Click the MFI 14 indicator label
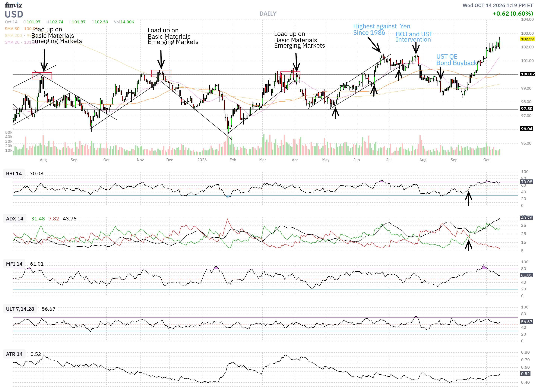Image resolution: width=538 pixels, height=392 pixels. point(14,264)
